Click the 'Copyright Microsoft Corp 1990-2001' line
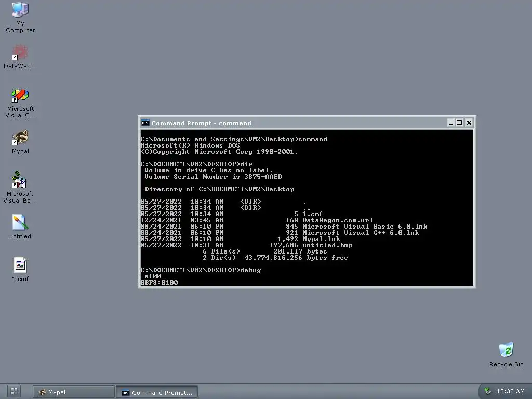 point(219,152)
